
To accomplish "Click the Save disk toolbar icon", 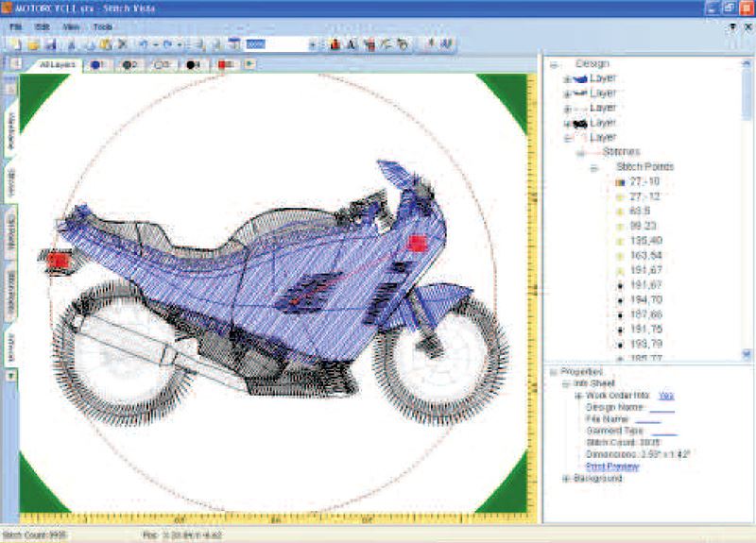I will click(49, 44).
